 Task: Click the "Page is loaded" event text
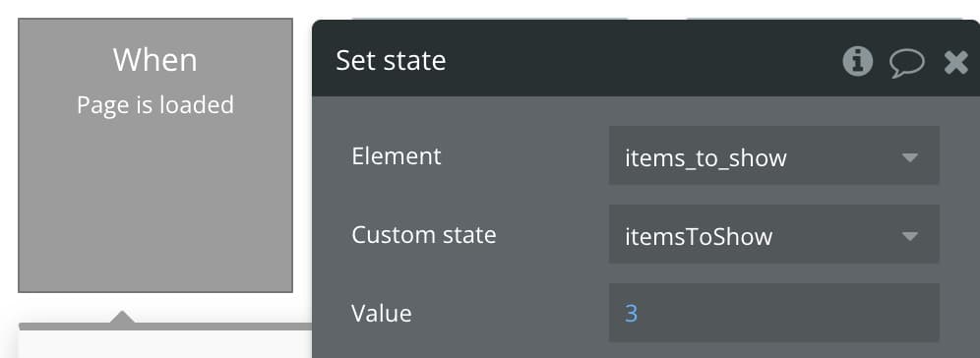pyautogui.click(x=155, y=105)
